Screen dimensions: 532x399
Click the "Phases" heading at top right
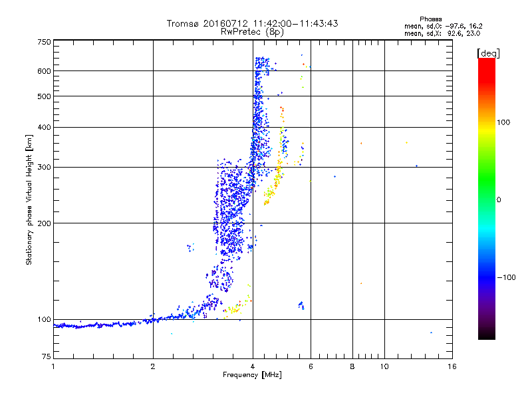pyautogui.click(x=430, y=19)
